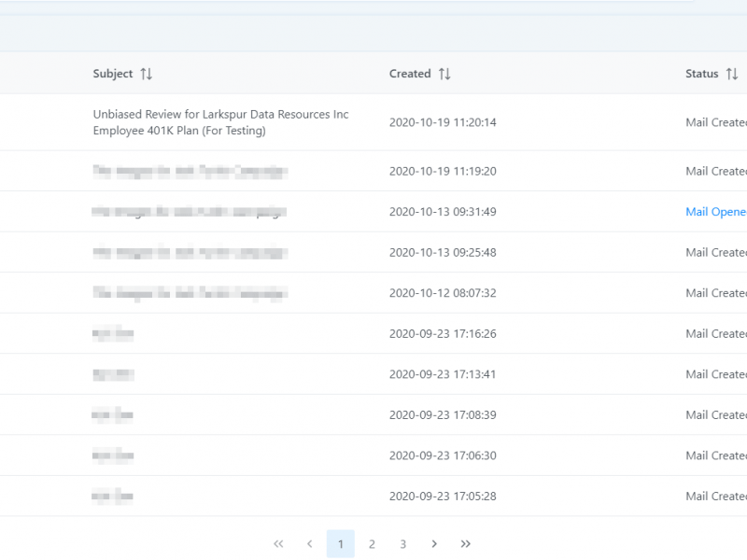Select row created 2020-09-23 17:05:28
The image size is (747, 560).
pyautogui.click(x=443, y=497)
